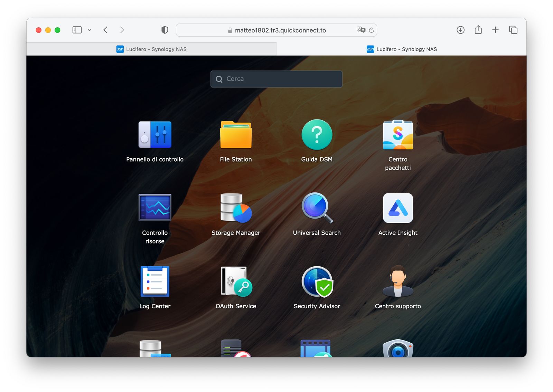Click the translate page icon in address bar
This screenshot has width=553, height=392.
click(361, 30)
